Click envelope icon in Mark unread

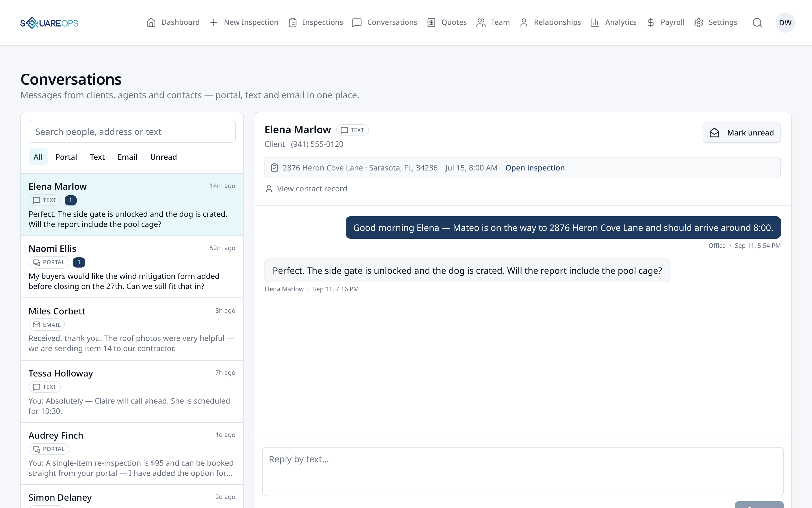714,133
